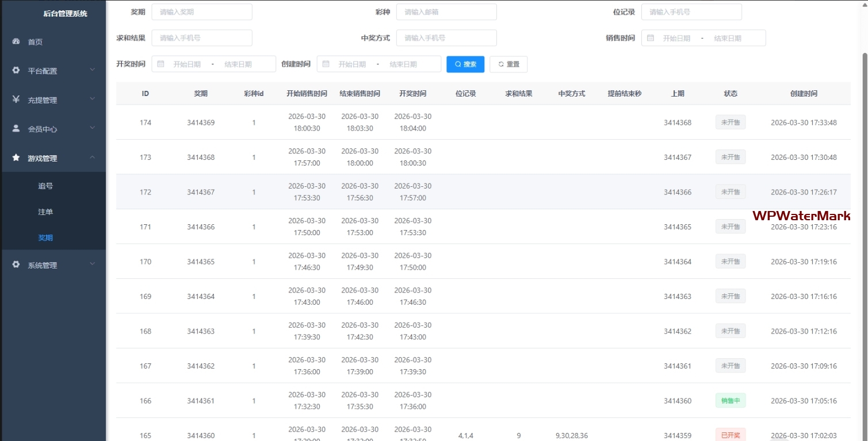This screenshot has height=441, width=868.
Task: Click calendar icon in 销售时间 date field
Action: pyautogui.click(x=651, y=38)
